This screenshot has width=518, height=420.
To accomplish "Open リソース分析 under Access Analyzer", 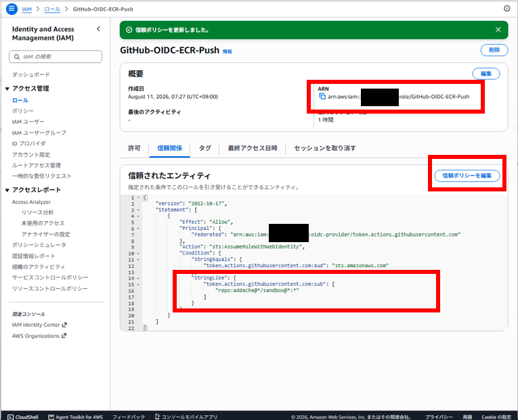I will coord(37,212).
